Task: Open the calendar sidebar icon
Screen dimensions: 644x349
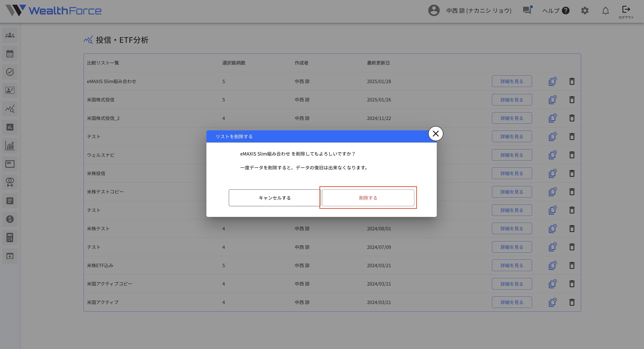Action: (x=10, y=54)
